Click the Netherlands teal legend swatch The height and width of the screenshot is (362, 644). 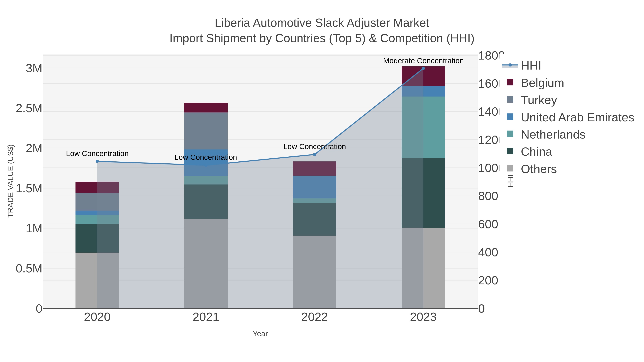pyautogui.click(x=510, y=134)
